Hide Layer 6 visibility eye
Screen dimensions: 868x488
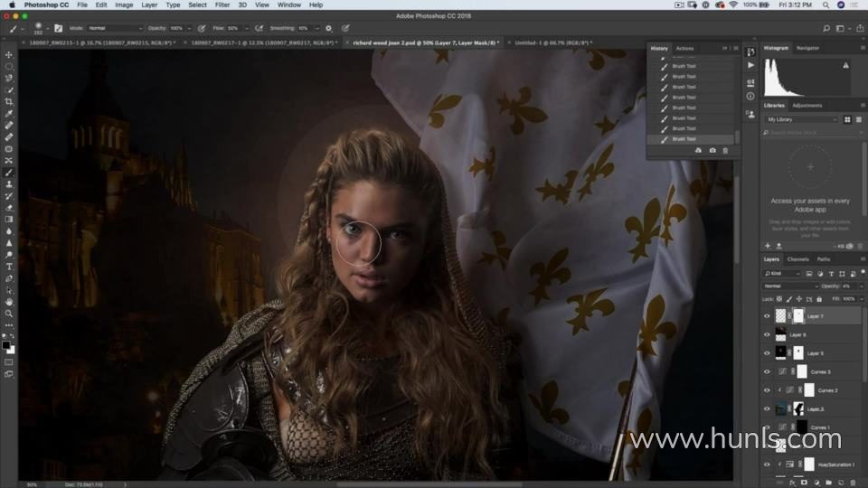pyautogui.click(x=768, y=334)
